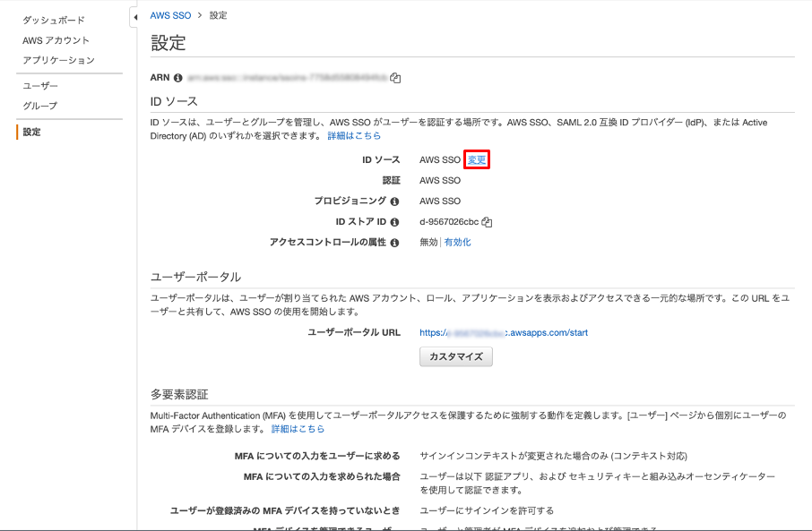Open アプリケーション in the sidebar
This screenshot has width=812, height=531.
[x=58, y=60]
